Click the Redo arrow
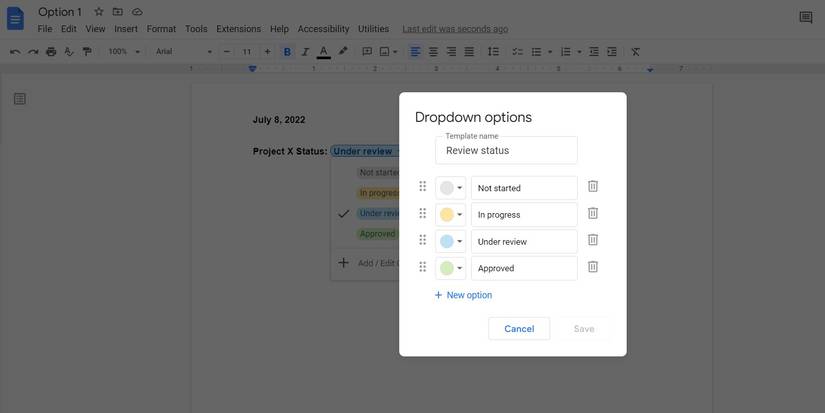 [x=33, y=52]
